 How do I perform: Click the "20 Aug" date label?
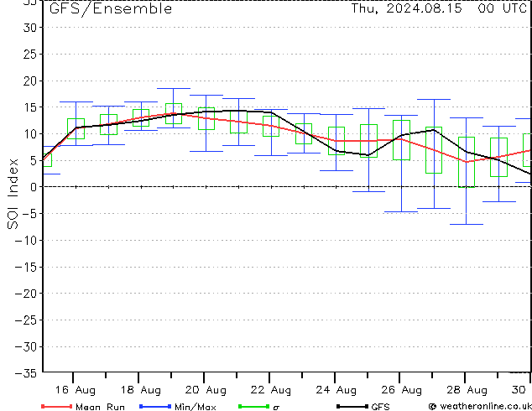point(206,390)
